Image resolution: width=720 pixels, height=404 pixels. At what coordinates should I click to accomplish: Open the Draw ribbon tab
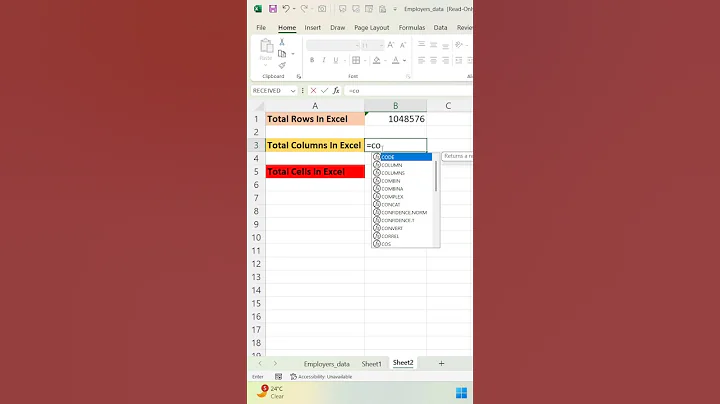[x=338, y=28]
